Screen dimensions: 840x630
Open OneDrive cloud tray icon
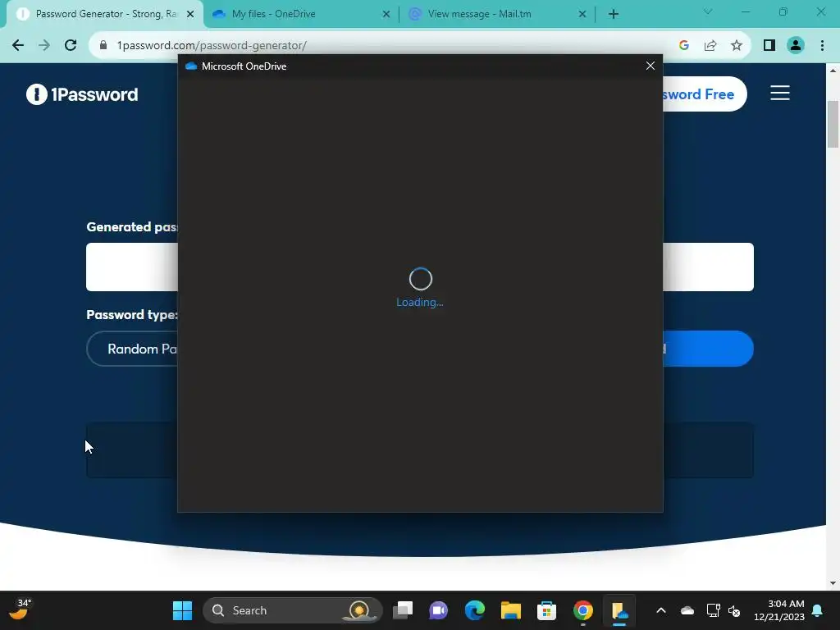[687, 610]
